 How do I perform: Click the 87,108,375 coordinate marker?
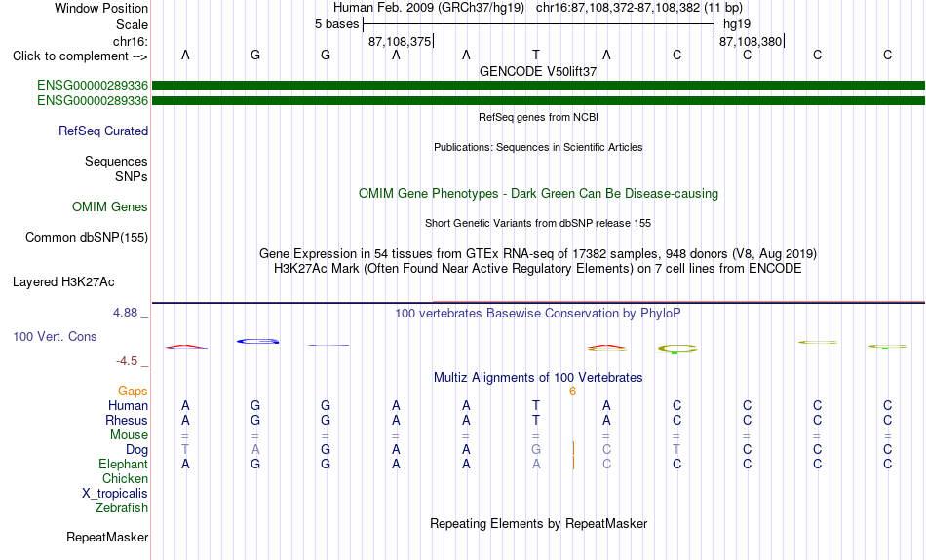coord(400,41)
